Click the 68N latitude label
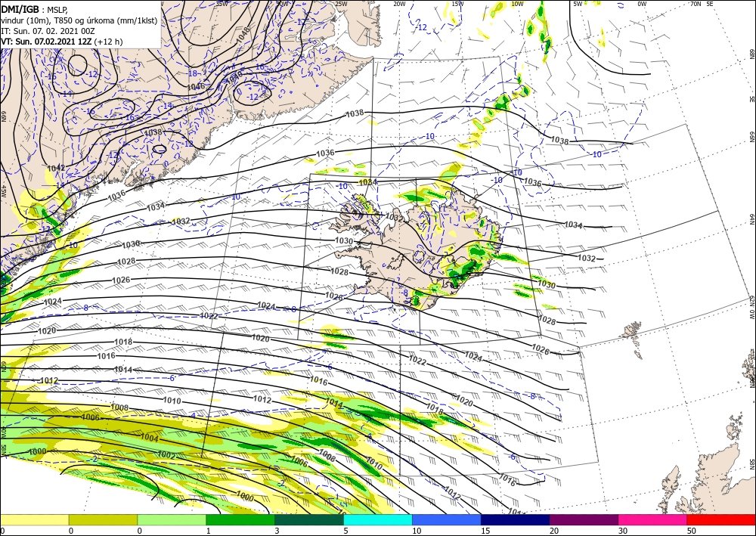The image size is (756, 536). (751, 54)
